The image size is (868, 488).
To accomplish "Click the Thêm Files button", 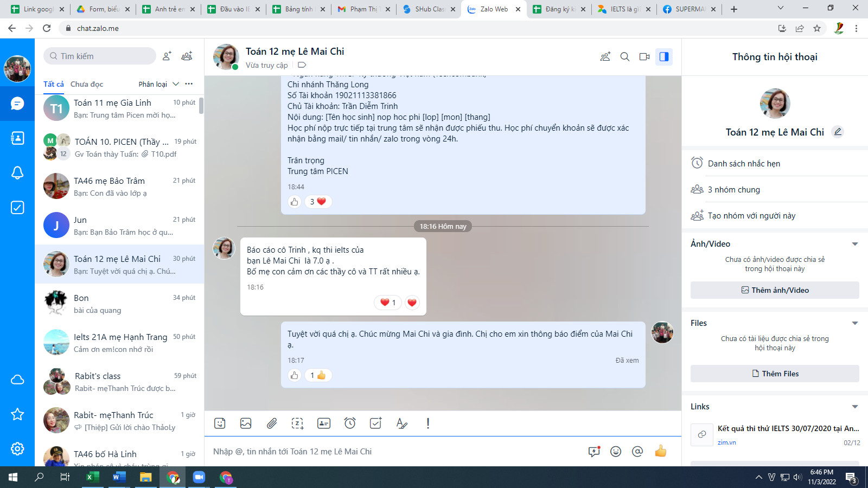I will 775,374.
